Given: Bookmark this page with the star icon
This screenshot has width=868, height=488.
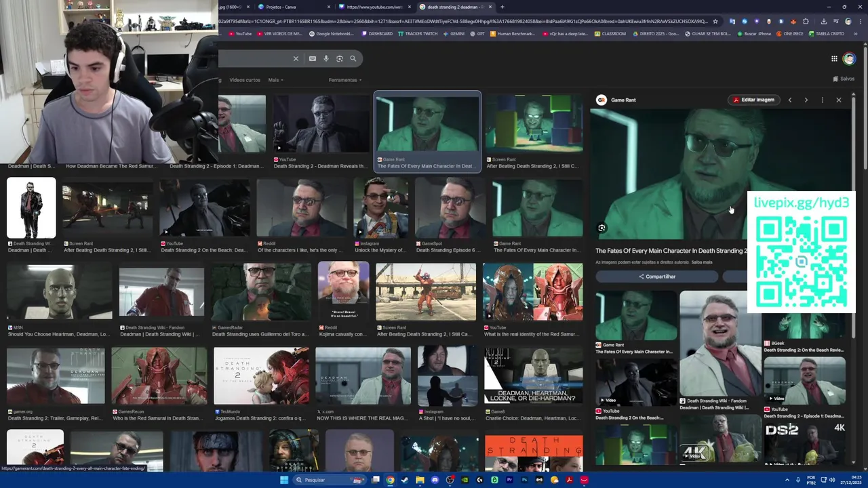Looking at the screenshot, I should click(715, 21).
